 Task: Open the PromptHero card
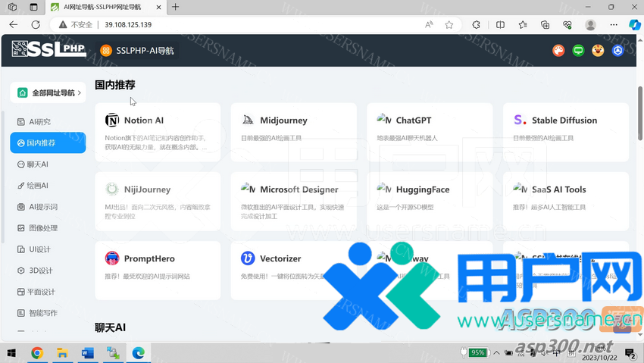tap(158, 271)
